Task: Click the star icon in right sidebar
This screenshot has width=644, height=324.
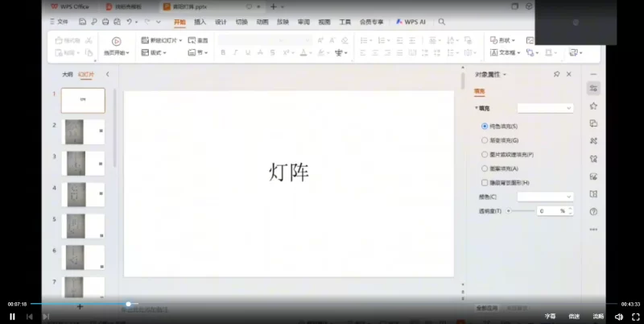Action: click(593, 106)
